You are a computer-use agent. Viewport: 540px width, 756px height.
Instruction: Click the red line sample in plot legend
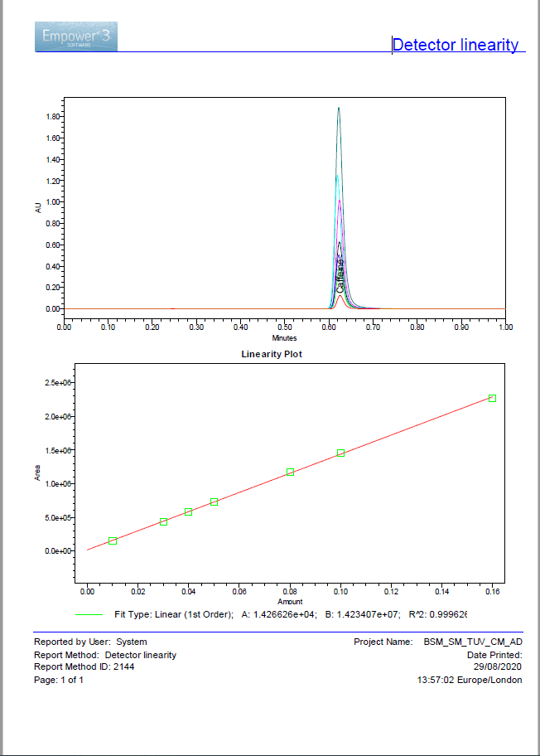point(89,615)
